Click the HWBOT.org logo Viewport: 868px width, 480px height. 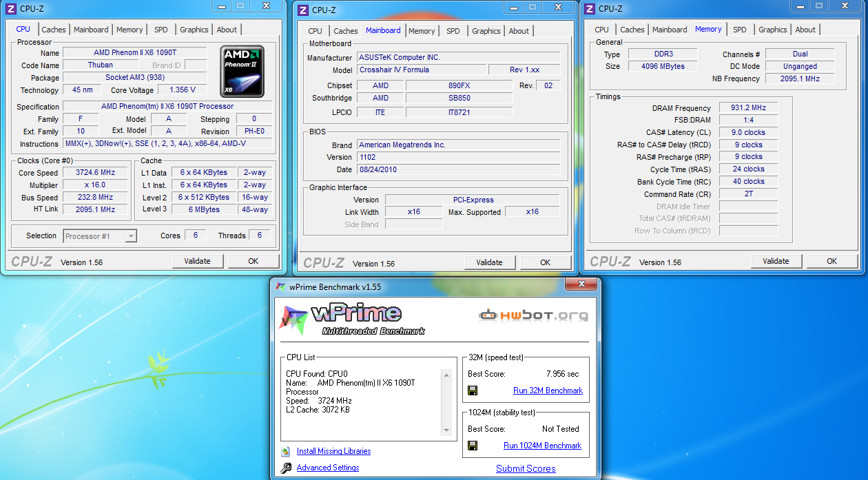534,315
